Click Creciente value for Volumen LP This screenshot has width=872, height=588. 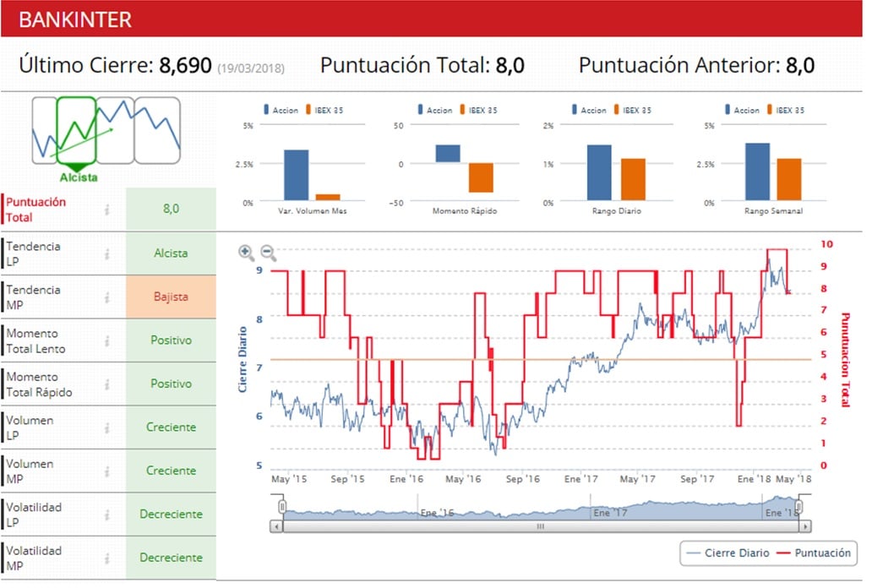pos(172,427)
